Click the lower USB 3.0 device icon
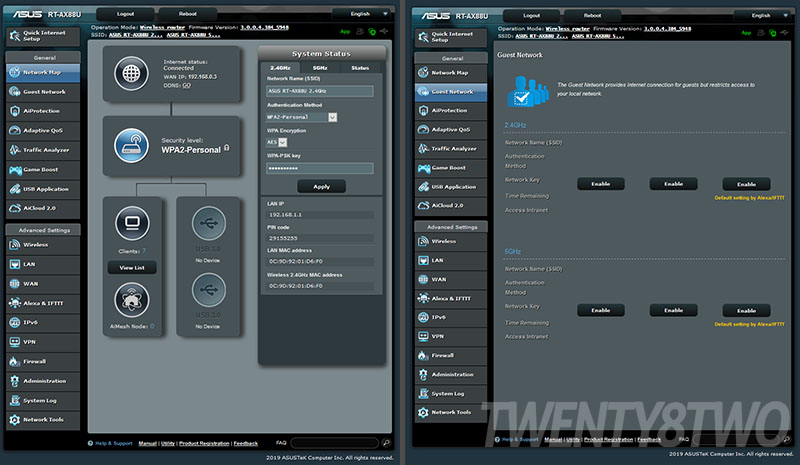 [208, 290]
